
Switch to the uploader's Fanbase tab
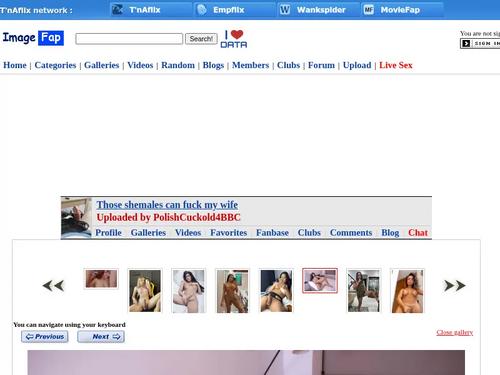click(272, 232)
